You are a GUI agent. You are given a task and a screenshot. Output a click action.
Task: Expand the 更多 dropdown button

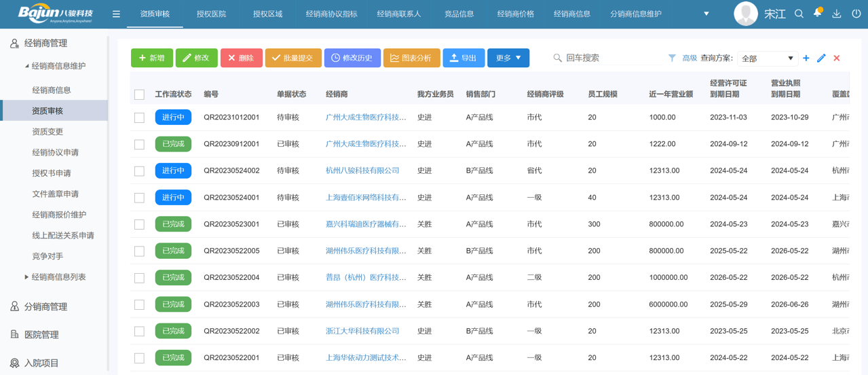[508, 58]
